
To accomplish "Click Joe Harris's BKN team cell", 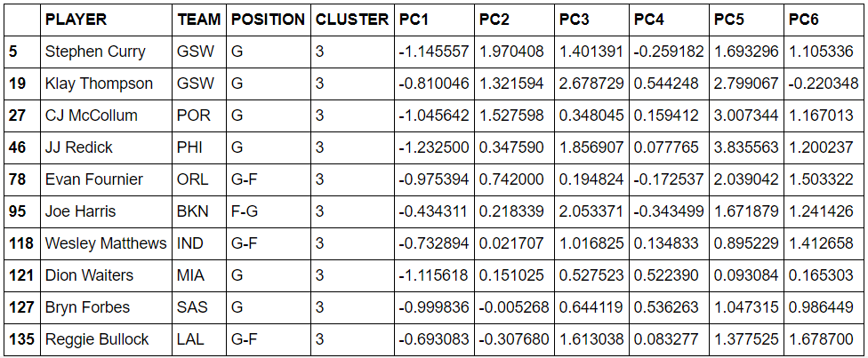I will pyautogui.click(x=199, y=212).
